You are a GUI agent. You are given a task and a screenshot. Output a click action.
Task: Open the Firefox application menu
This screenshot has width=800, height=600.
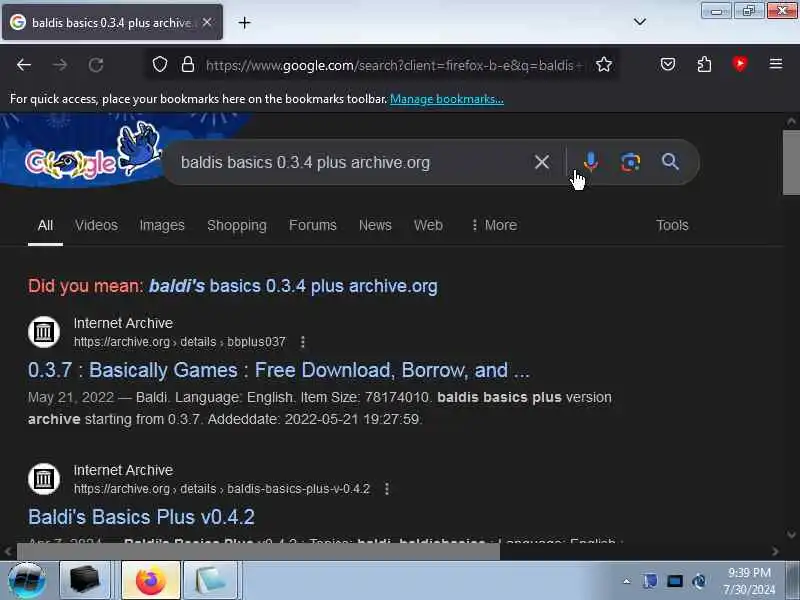[776, 64]
